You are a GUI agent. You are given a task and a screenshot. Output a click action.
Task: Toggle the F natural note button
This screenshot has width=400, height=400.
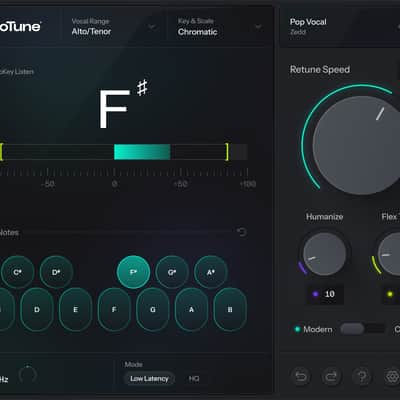click(x=114, y=310)
